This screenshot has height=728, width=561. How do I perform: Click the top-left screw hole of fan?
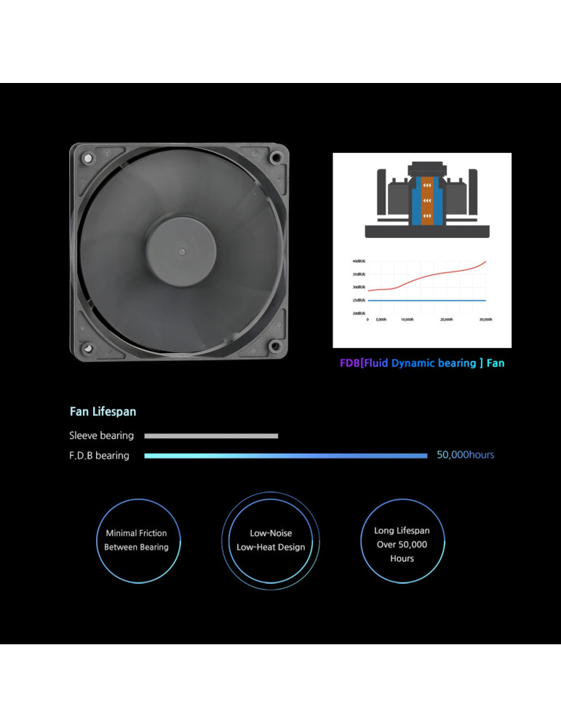pyautogui.click(x=88, y=157)
